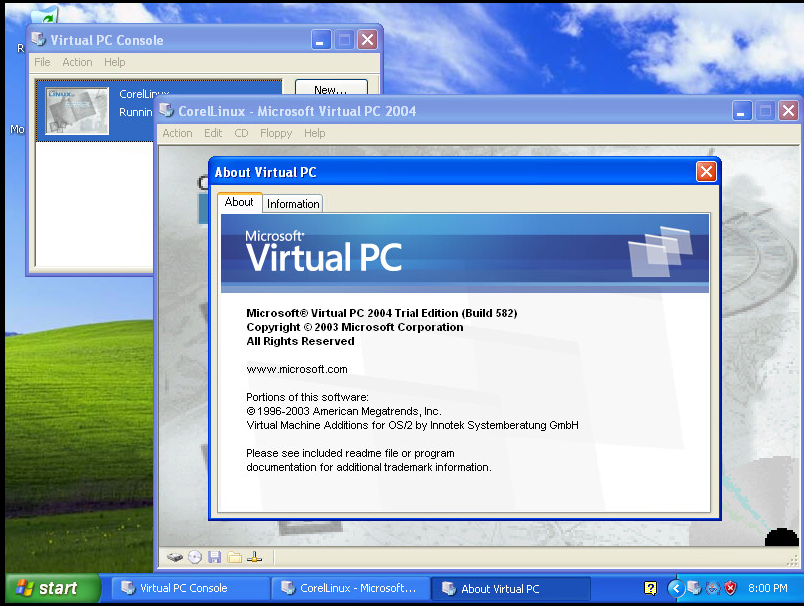This screenshot has height=606, width=804.
Task: Switch to Virtual PC Console taskbar button
Action: [184, 588]
